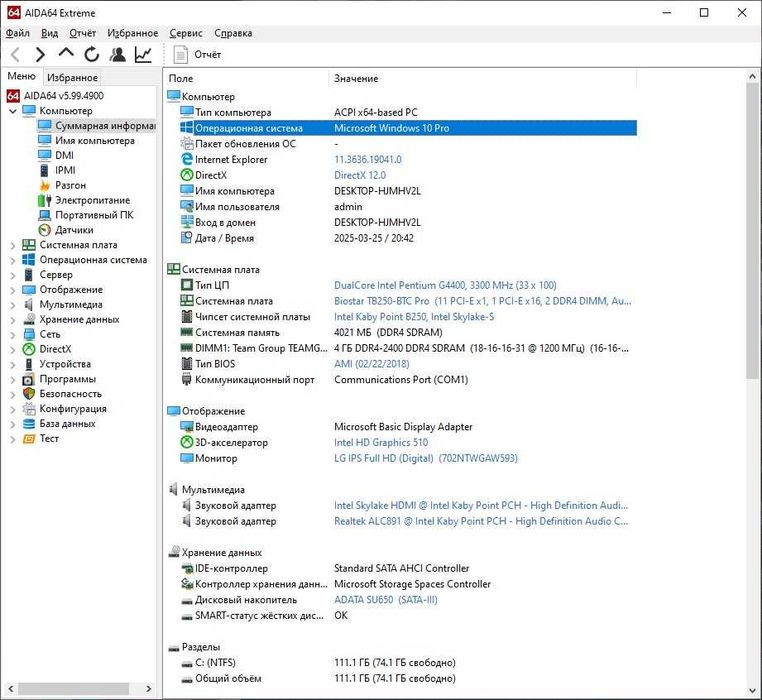Click the Forward navigation arrow
This screenshot has height=700, width=762.
point(40,54)
